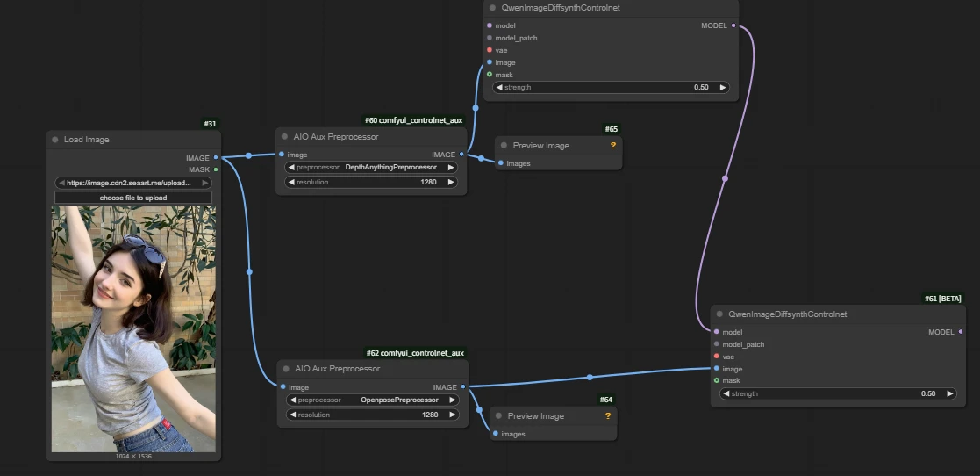This screenshot has height=476, width=980.
Task: Decrease resolution with left arrow on AIO node #62
Action: pyautogui.click(x=292, y=415)
